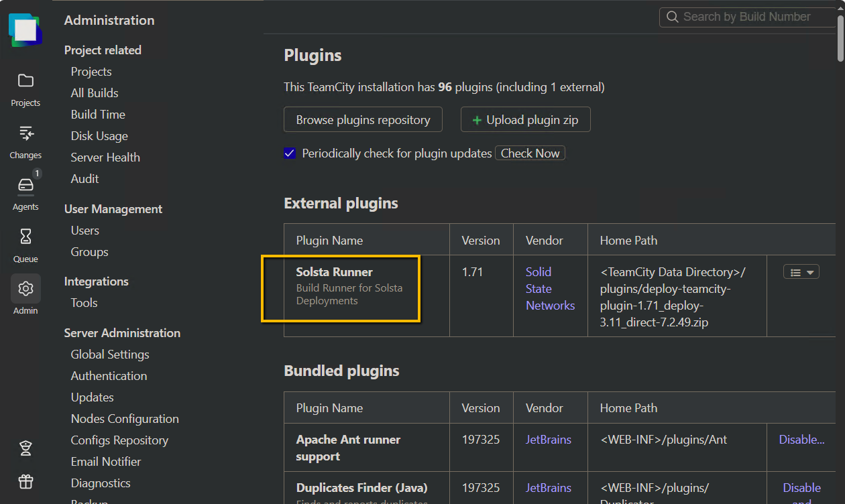The width and height of the screenshot is (845, 504).
Task: Click the Check Now button
Action: (530, 153)
